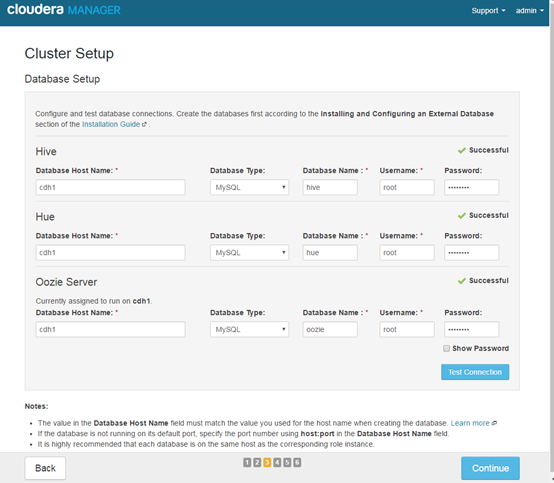
Task: Open the Oozie Server Database Type dropdown
Action: (x=249, y=329)
